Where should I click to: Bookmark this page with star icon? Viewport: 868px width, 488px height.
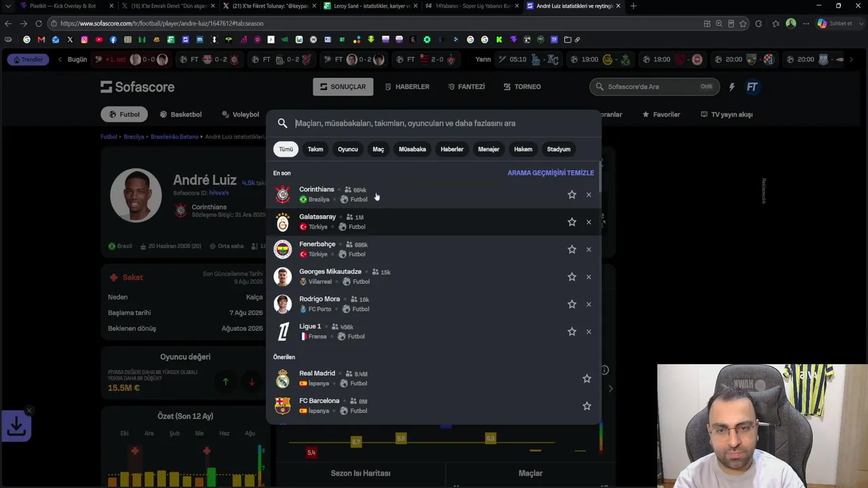[743, 23]
